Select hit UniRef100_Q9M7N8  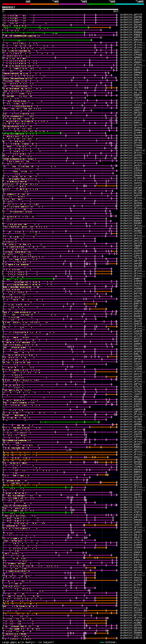131,17
